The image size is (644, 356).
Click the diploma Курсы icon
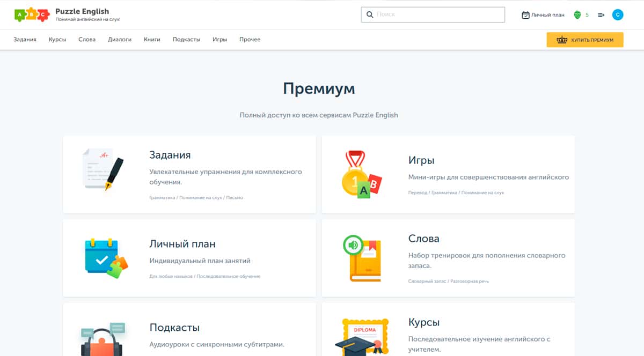pyautogui.click(x=362, y=337)
